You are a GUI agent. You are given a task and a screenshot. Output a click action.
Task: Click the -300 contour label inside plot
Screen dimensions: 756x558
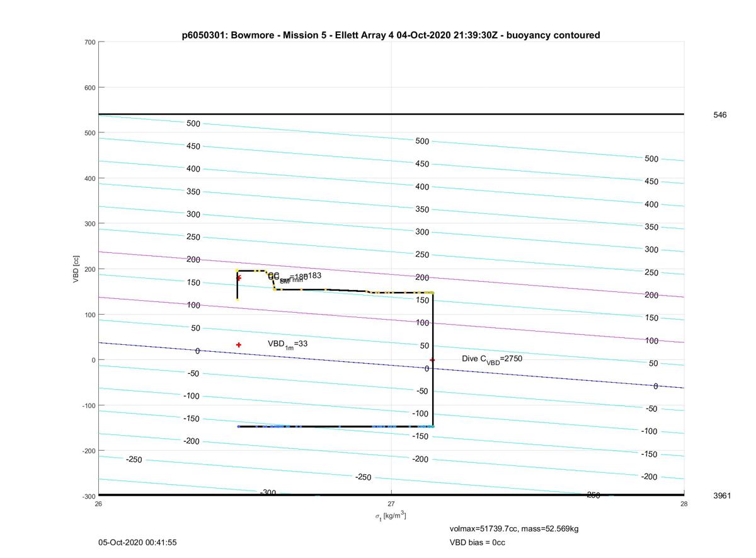pos(268,492)
